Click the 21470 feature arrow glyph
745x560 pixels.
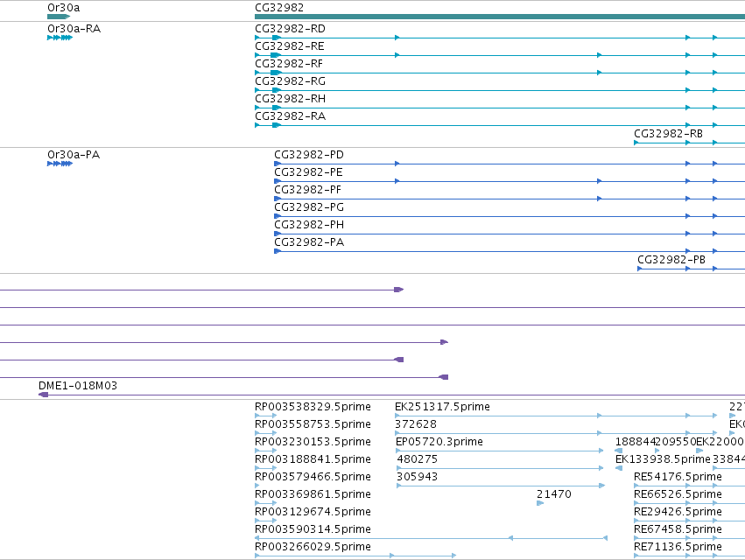tap(540, 503)
